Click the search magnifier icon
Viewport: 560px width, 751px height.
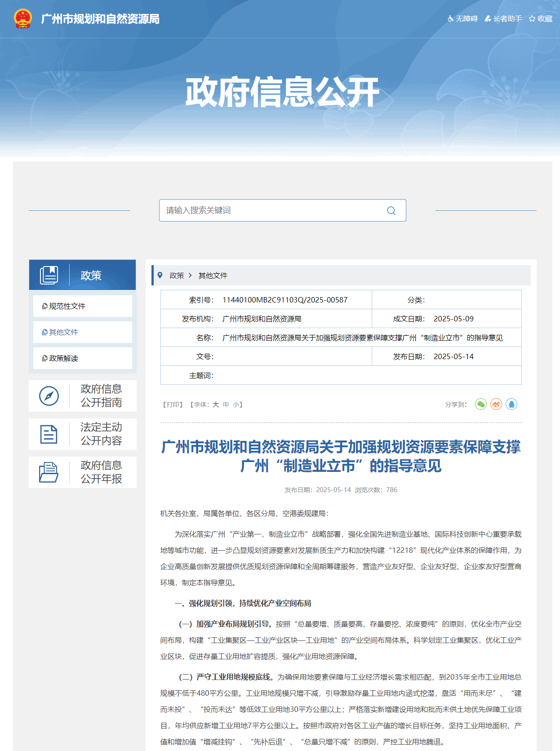click(x=391, y=211)
